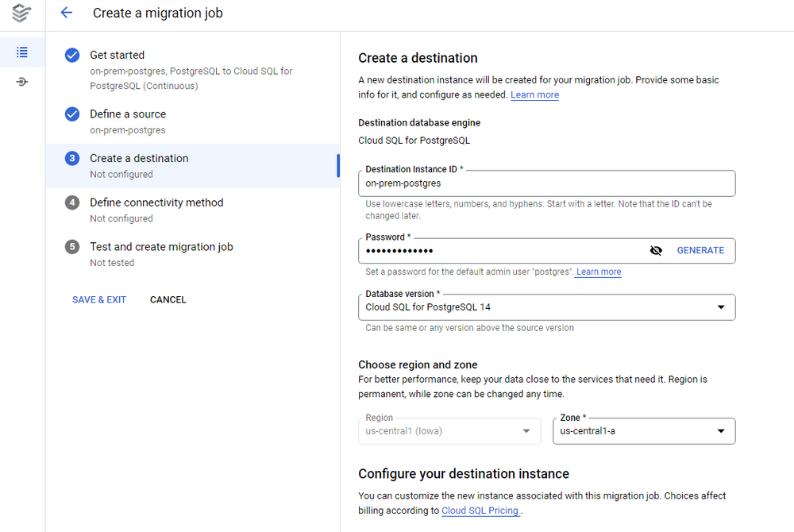Click the checkmark on the Get started step
Viewport: 794px width, 532px height.
[71, 55]
